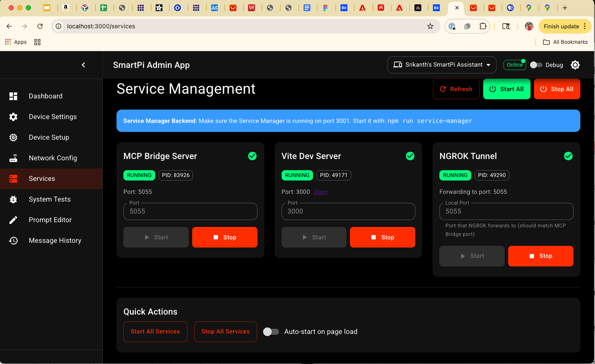Bookmark this page with the star icon
The width and height of the screenshot is (595, 364).
coord(430,26)
